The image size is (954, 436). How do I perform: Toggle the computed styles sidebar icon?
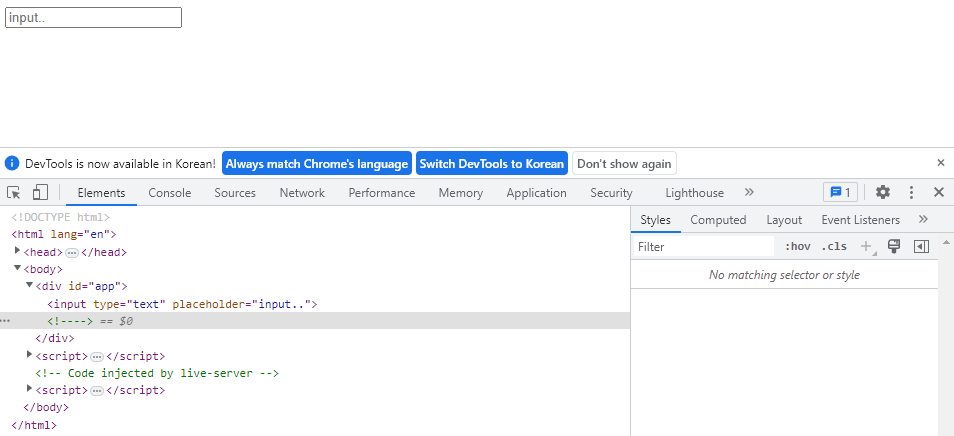pyautogui.click(x=921, y=246)
